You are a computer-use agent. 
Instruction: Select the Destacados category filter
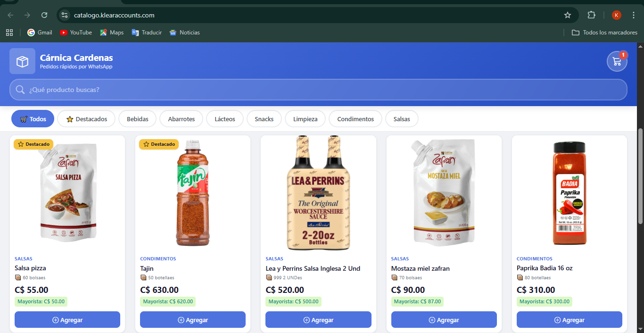point(86,119)
